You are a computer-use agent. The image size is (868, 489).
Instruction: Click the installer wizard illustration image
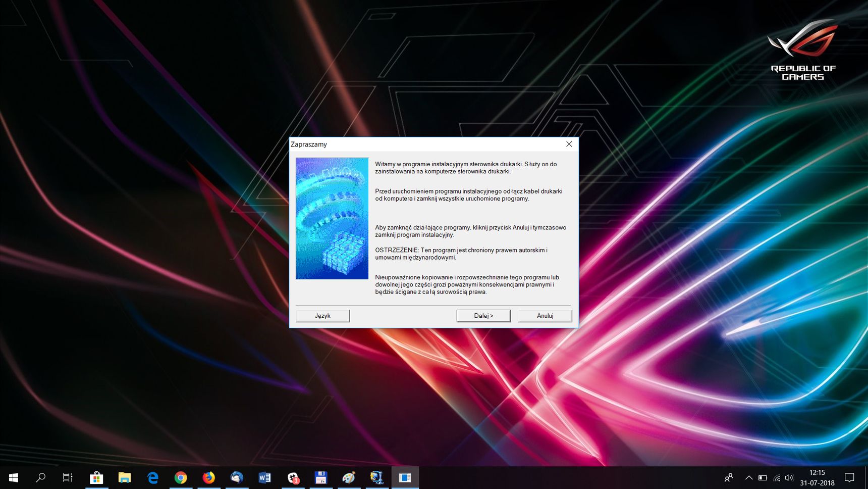click(x=332, y=218)
